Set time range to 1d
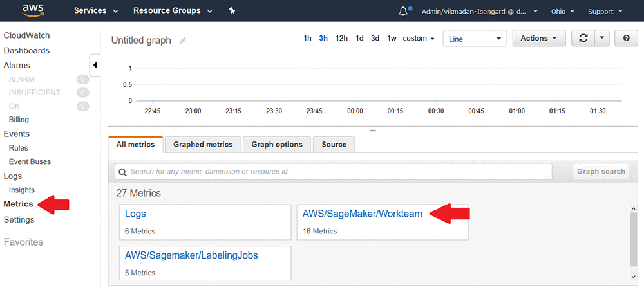 [359, 38]
